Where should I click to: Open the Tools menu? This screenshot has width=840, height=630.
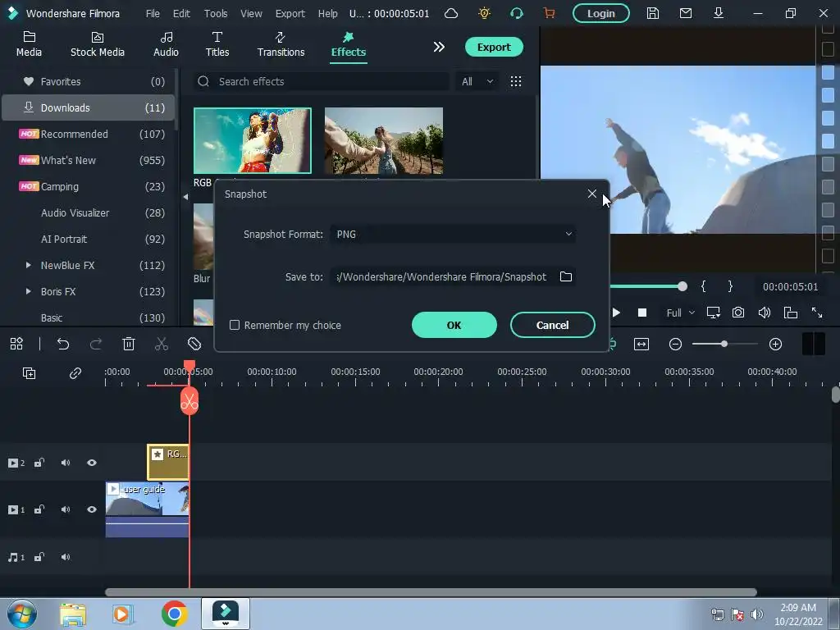tap(216, 13)
